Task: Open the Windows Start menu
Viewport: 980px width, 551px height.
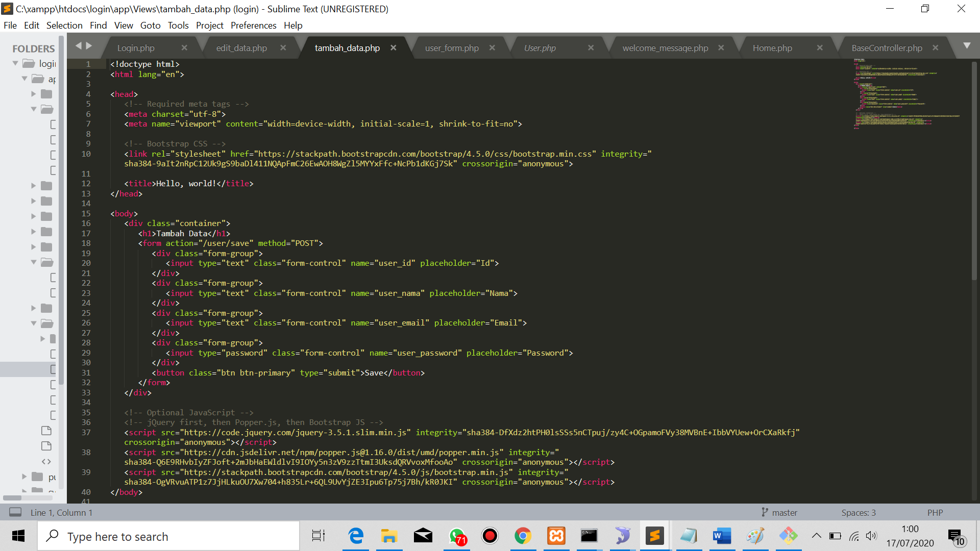Action: pos(18,536)
